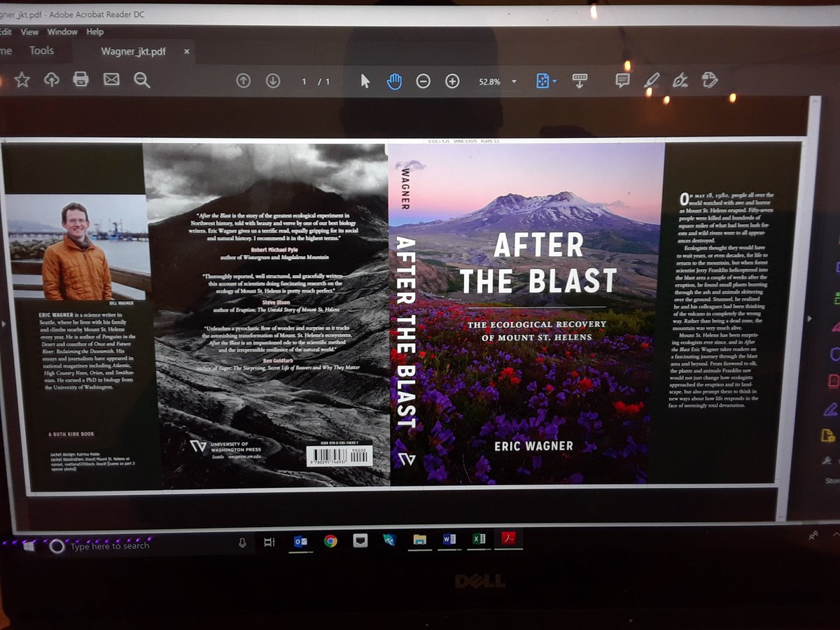Activate the hand pan tool
The height and width of the screenshot is (630, 840).
point(394,81)
